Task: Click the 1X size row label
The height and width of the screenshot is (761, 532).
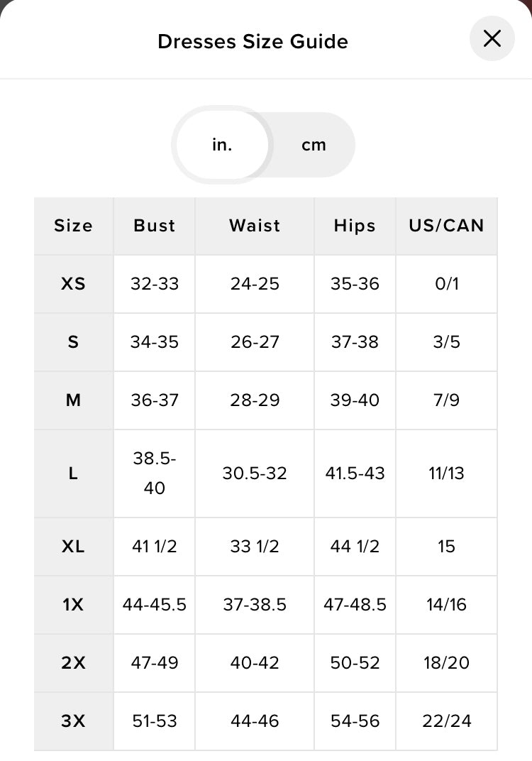Action: [73, 605]
